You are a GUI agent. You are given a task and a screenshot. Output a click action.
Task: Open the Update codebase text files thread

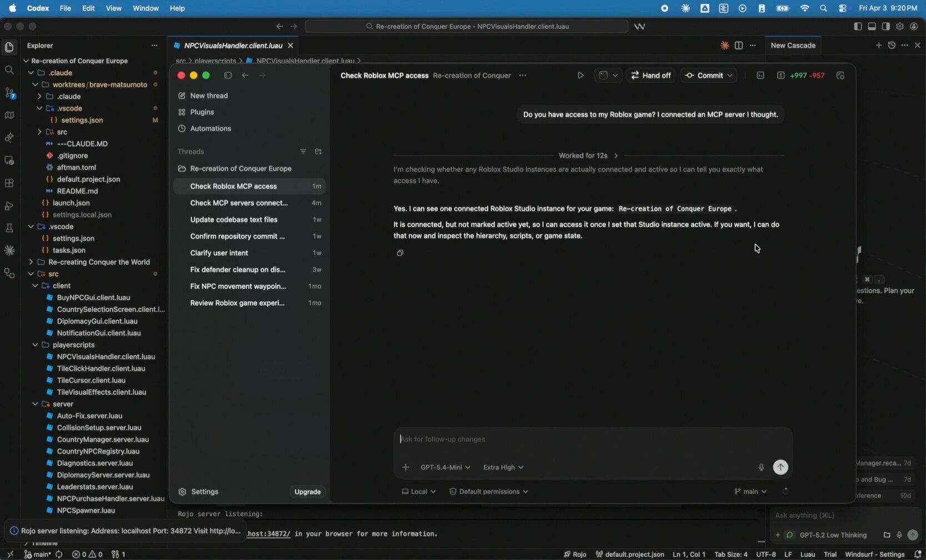pyautogui.click(x=249, y=220)
